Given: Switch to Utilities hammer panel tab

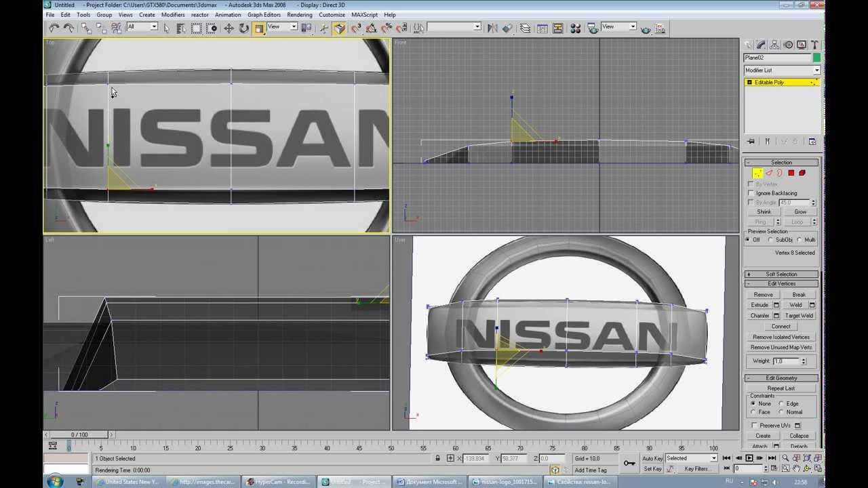Looking at the screenshot, I should point(814,45).
